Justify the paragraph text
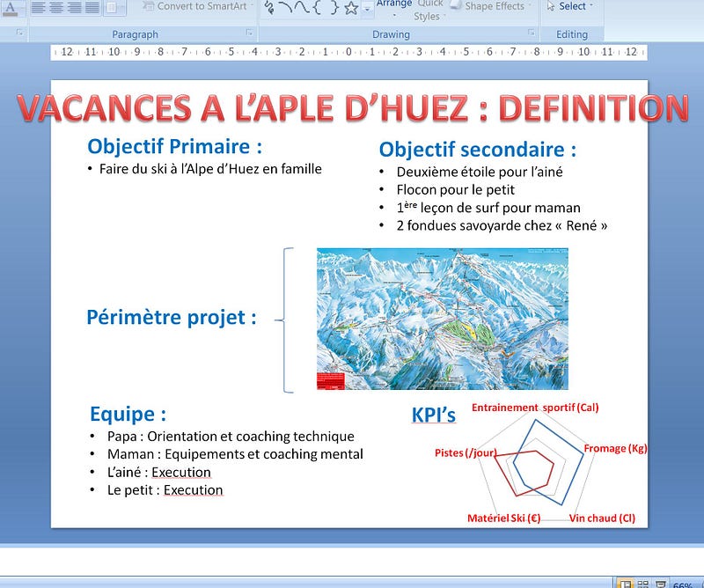 [x=92, y=8]
